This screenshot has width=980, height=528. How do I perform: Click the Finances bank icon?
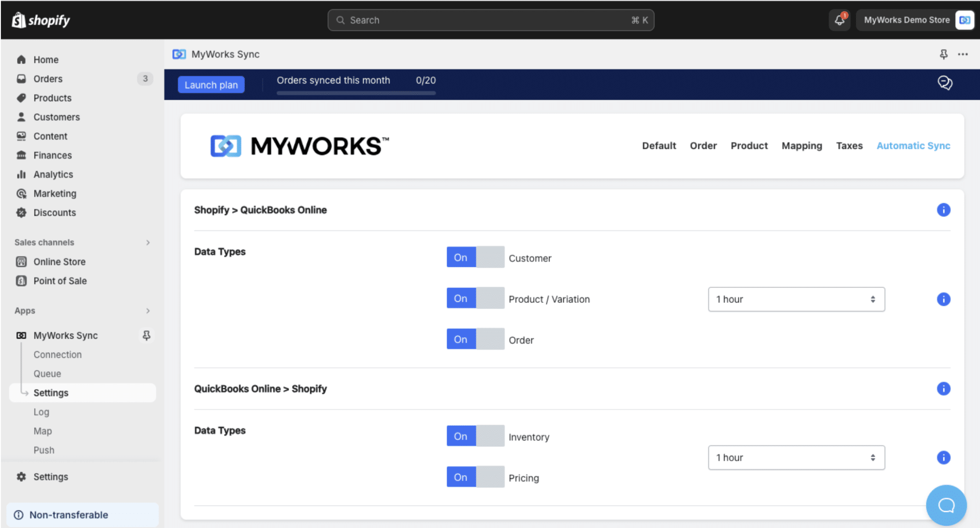[x=21, y=155]
